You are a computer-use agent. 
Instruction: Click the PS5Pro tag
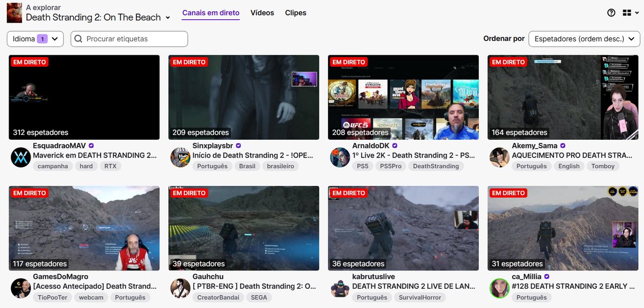click(391, 166)
